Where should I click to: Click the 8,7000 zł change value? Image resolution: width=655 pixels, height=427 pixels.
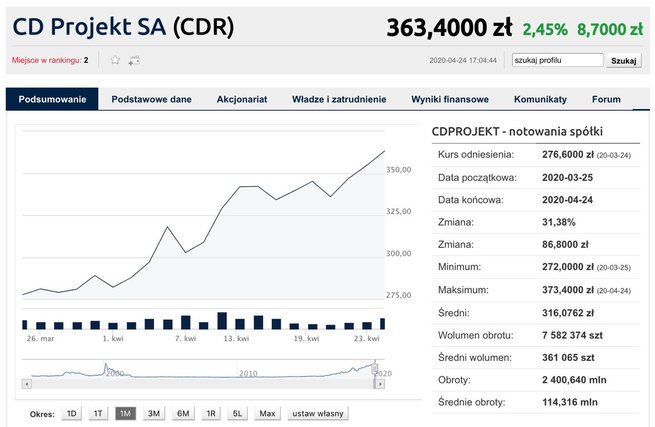coord(610,30)
